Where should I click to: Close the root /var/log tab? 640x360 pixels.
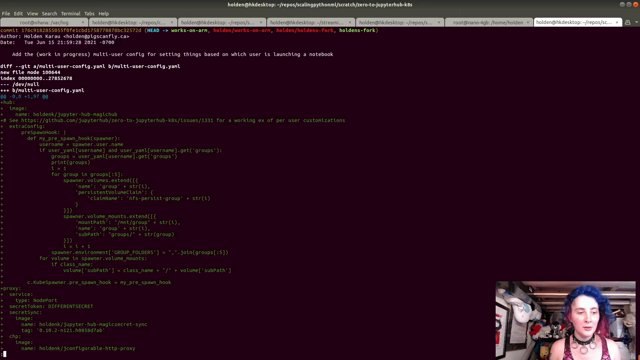click(x=83, y=22)
